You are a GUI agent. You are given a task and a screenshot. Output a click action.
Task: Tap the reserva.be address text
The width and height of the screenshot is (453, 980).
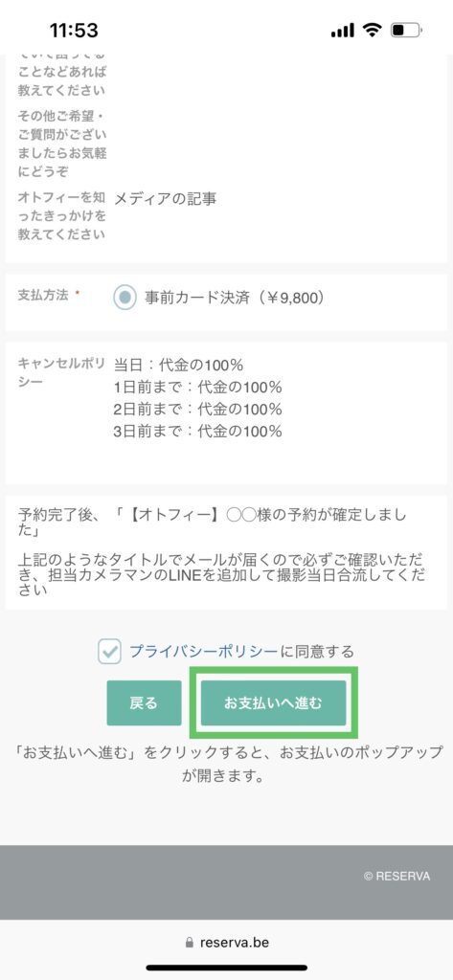[x=235, y=943]
